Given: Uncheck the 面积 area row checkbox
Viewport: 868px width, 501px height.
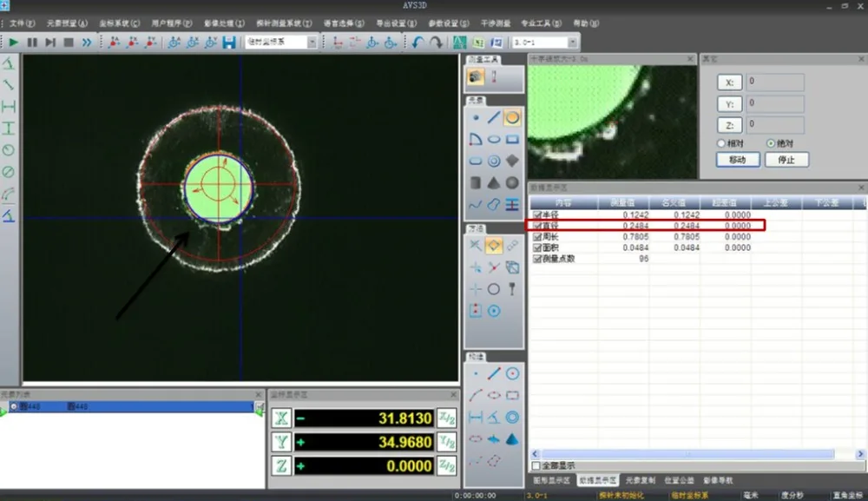Looking at the screenshot, I should click(537, 247).
